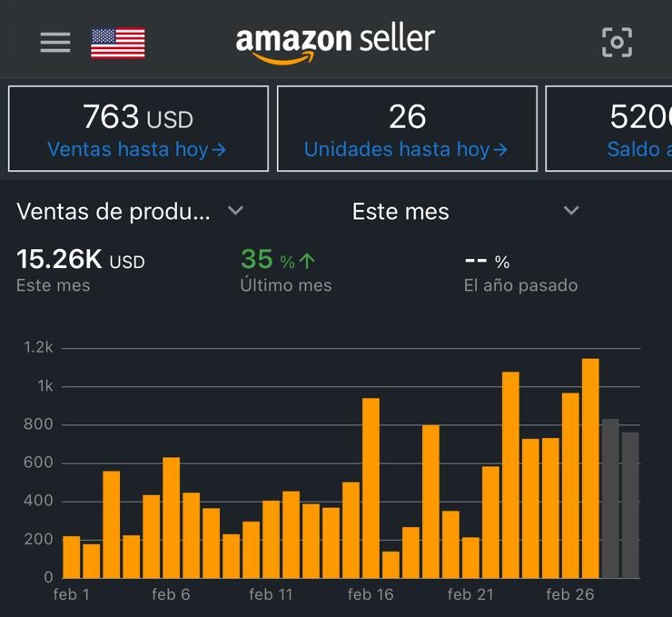Tap the US flag marketplace icon
This screenshot has width=672, height=617.
click(x=118, y=43)
